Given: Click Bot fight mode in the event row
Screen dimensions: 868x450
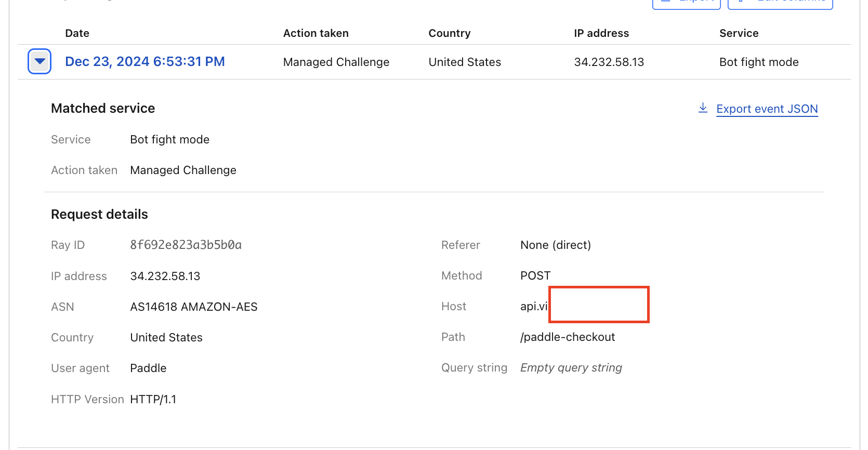Looking at the screenshot, I should point(758,62).
